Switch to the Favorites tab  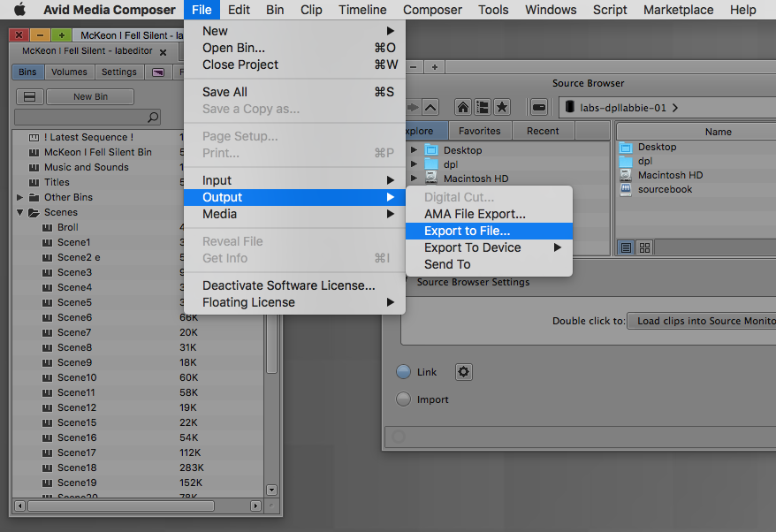pyautogui.click(x=479, y=131)
